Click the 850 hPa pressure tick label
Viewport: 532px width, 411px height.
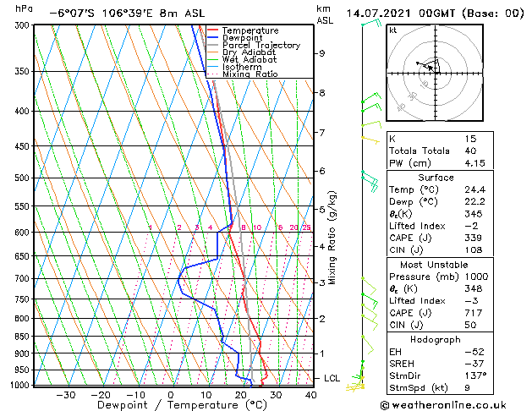tap(24, 337)
